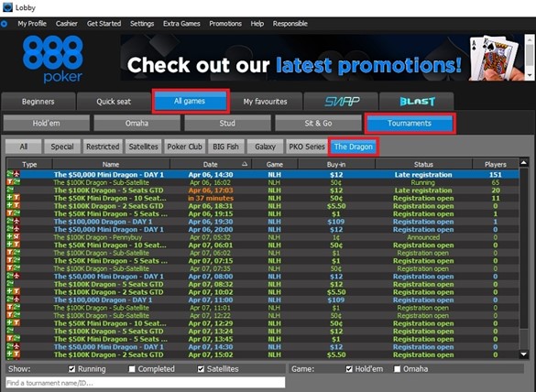This screenshot has height=392, width=536.
Task: Click the find tournament name/ID field
Action: [x=146, y=383]
